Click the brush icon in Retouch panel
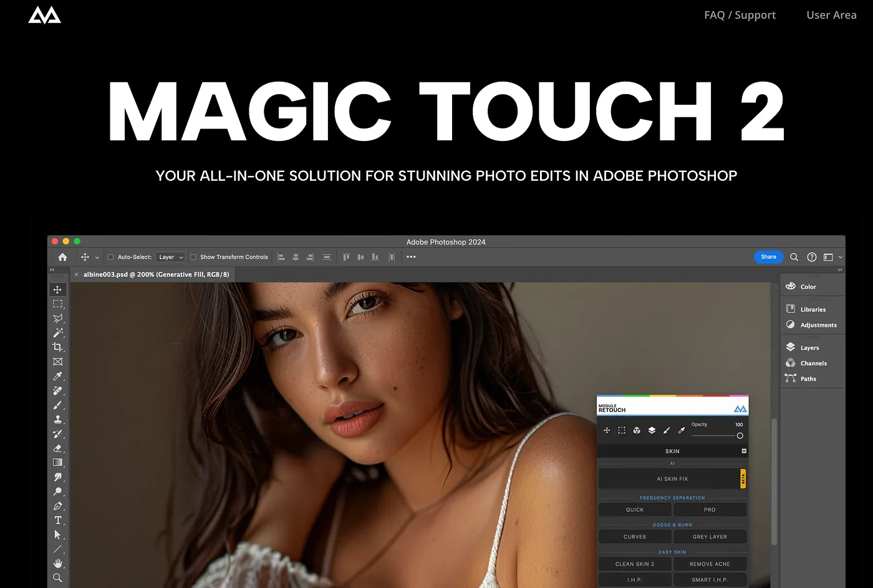873x588 pixels. [667, 430]
